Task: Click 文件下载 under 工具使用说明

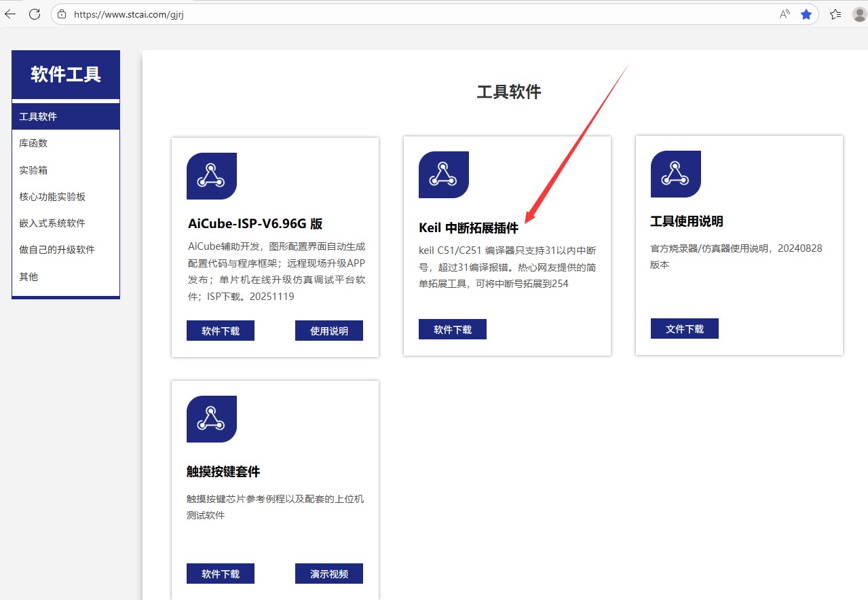Action: [x=684, y=329]
